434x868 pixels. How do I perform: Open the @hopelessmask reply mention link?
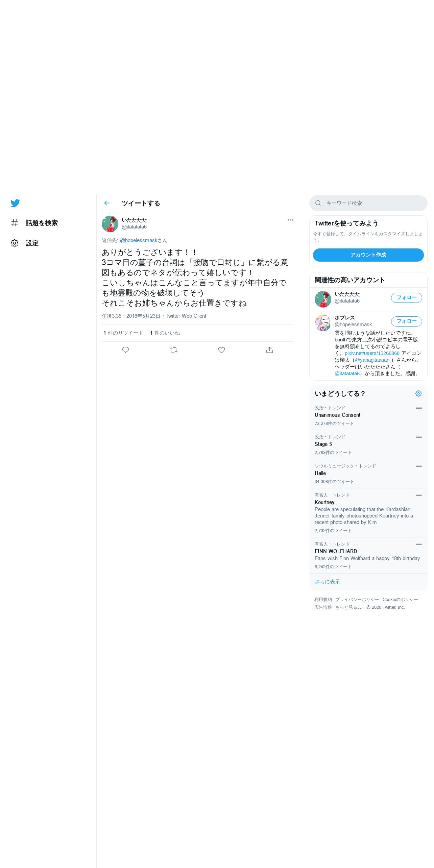click(139, 240)
